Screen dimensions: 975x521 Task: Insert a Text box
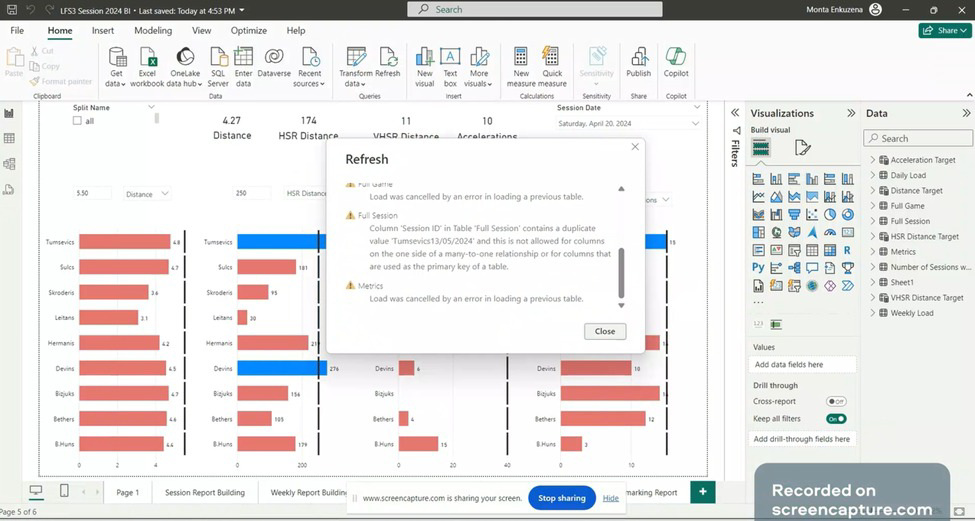450,67
